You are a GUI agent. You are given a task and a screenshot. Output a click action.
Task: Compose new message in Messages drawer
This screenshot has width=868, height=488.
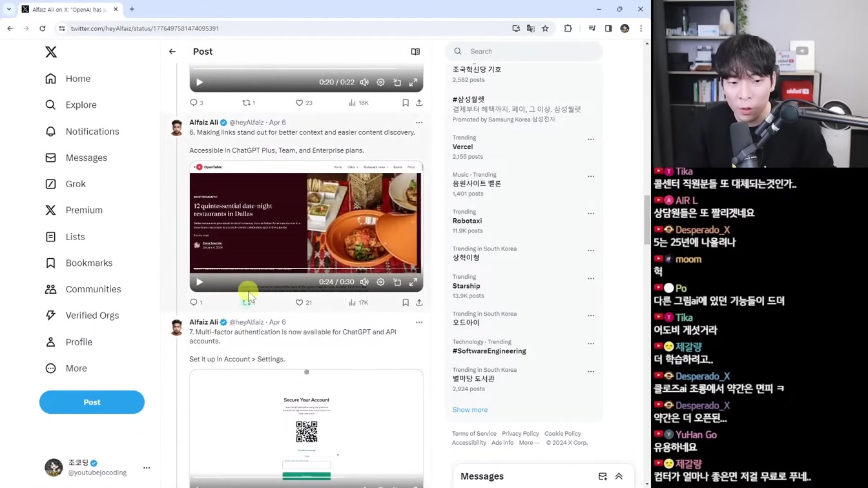(603, 476)
